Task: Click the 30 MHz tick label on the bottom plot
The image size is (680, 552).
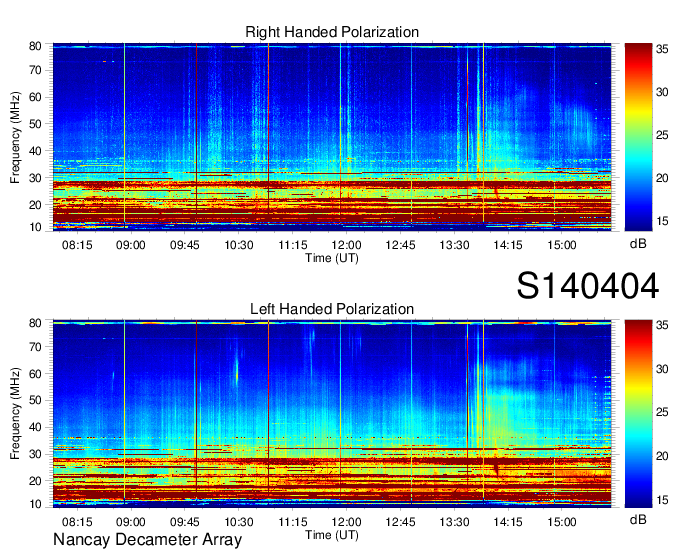Action: click(35, 454)
